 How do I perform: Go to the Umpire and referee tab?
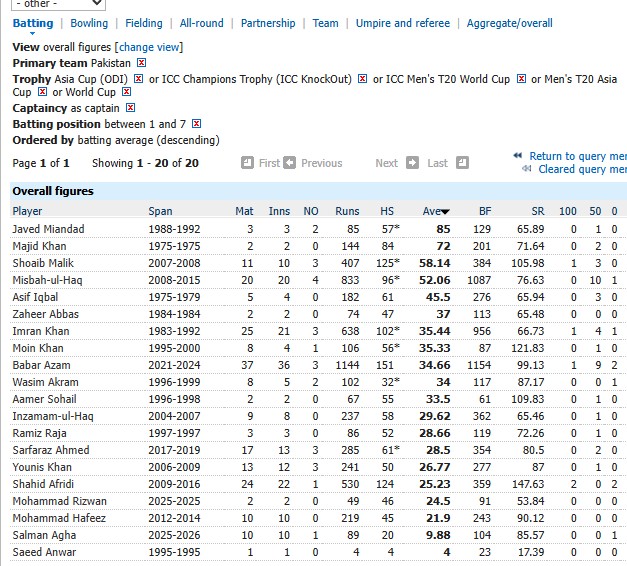402,23
